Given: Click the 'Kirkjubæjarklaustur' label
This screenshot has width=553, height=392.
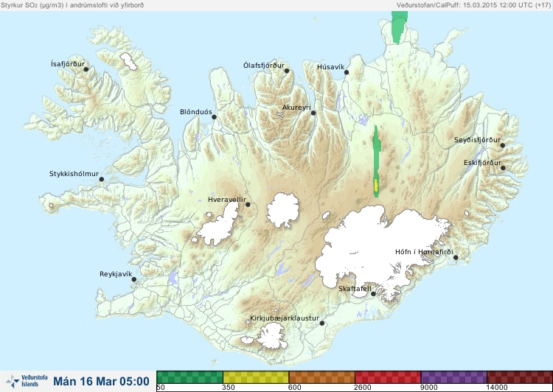Looking at the screenshot, I should pos(285,318).
